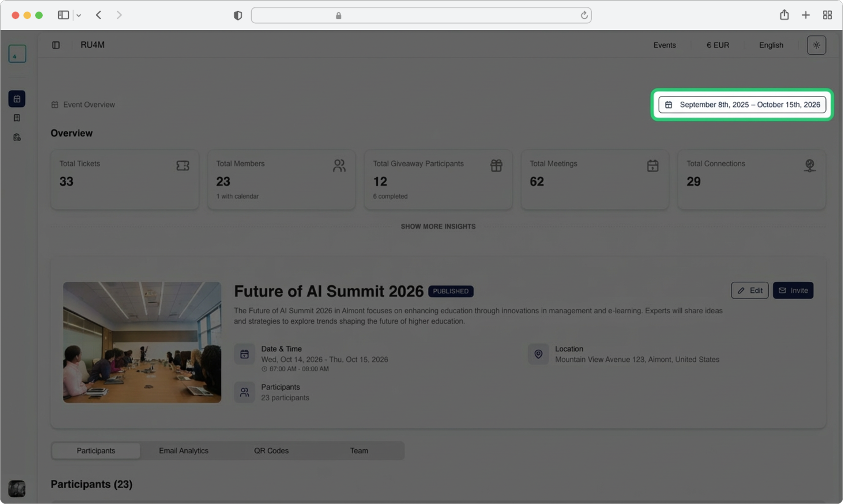Click the calendar icon in the left sidebar

[17, 98]
